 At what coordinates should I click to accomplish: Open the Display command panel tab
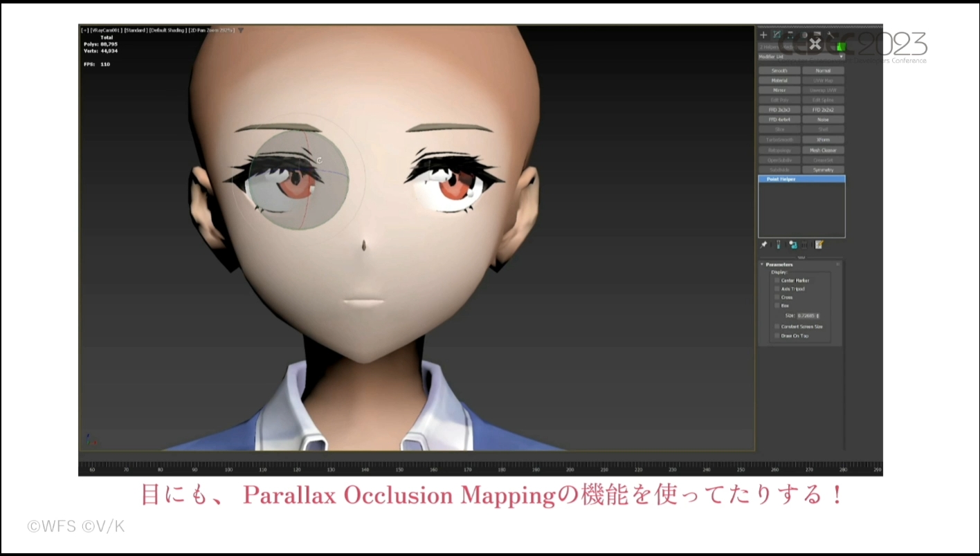[817, 35]
